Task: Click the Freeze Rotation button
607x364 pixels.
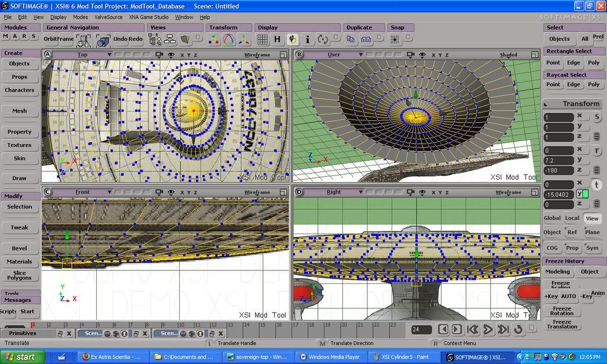Action: coord(562,311)
